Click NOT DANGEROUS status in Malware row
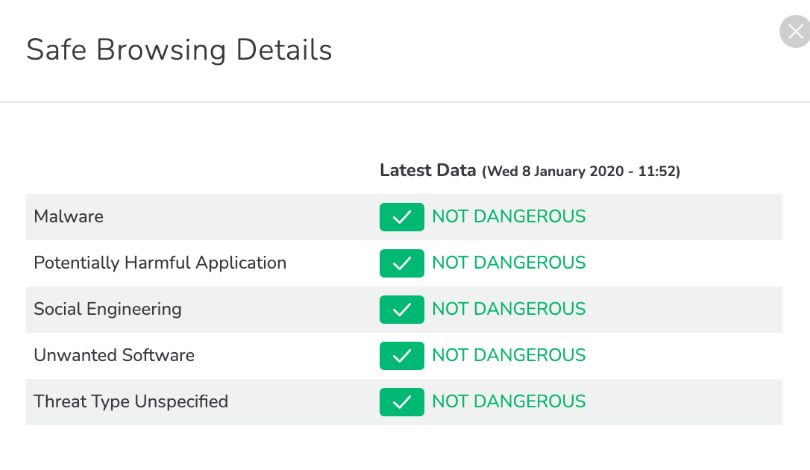 (509, 216)
